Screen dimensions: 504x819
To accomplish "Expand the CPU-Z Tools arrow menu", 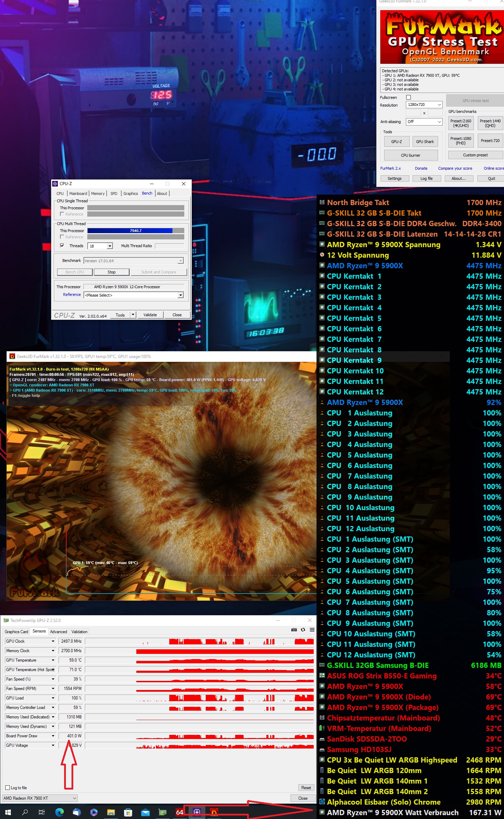I will 133,315.
